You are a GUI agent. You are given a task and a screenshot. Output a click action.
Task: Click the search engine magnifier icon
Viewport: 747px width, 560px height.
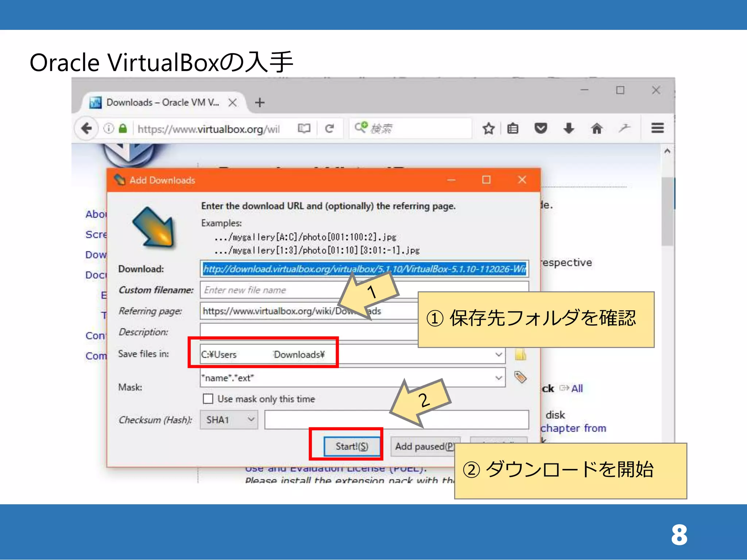point(361,127)
